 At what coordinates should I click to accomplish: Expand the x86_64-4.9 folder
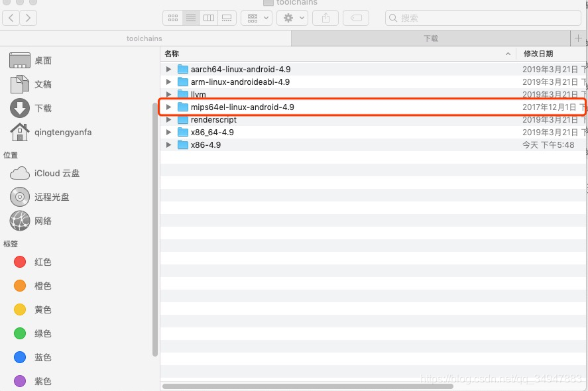pos(169,132)
